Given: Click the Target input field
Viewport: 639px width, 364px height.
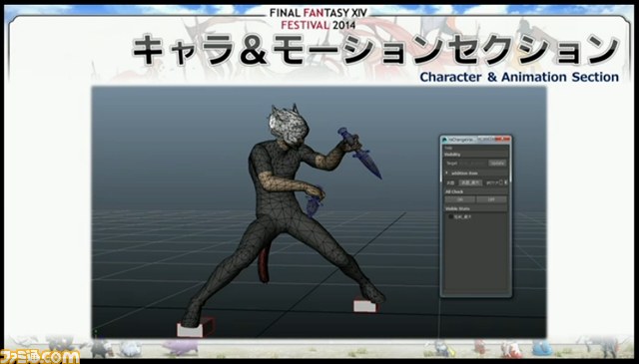Looking at the screenshot, I should [473, 163].
